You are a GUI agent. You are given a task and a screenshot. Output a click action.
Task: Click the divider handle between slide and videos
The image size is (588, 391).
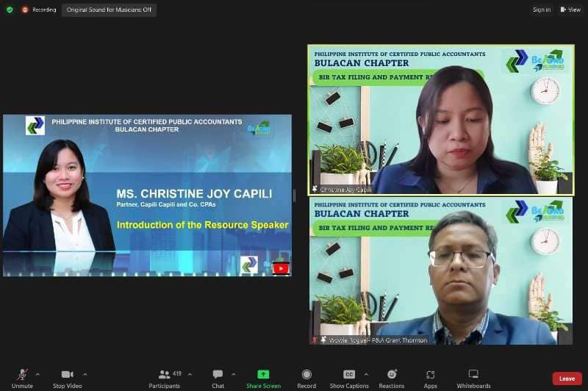(294, 195)
